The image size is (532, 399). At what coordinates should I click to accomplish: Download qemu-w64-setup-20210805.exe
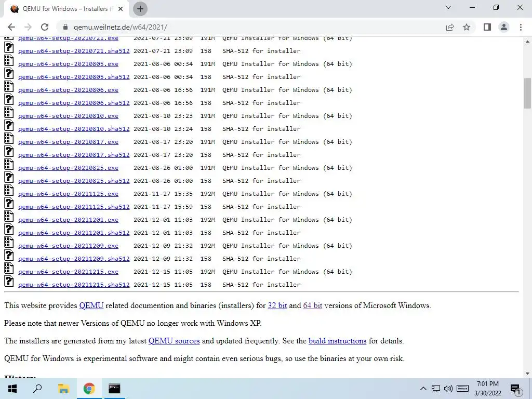(x=68, y=64)
